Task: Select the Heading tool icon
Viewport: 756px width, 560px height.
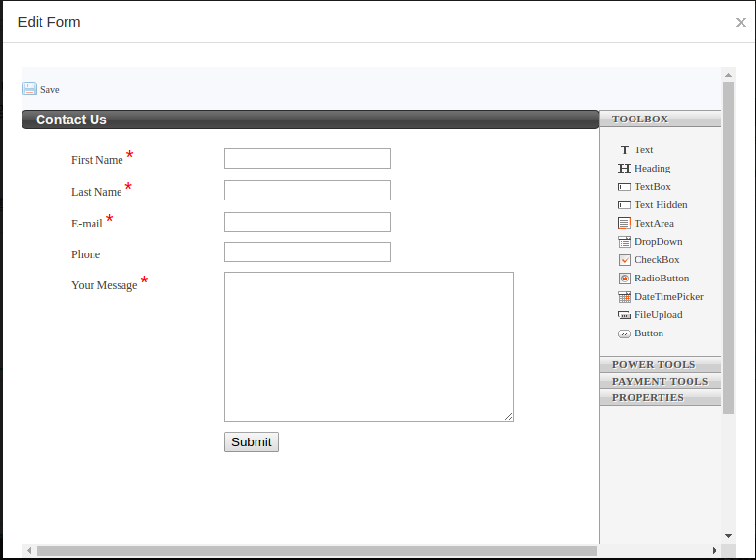Action: (624, 169)
